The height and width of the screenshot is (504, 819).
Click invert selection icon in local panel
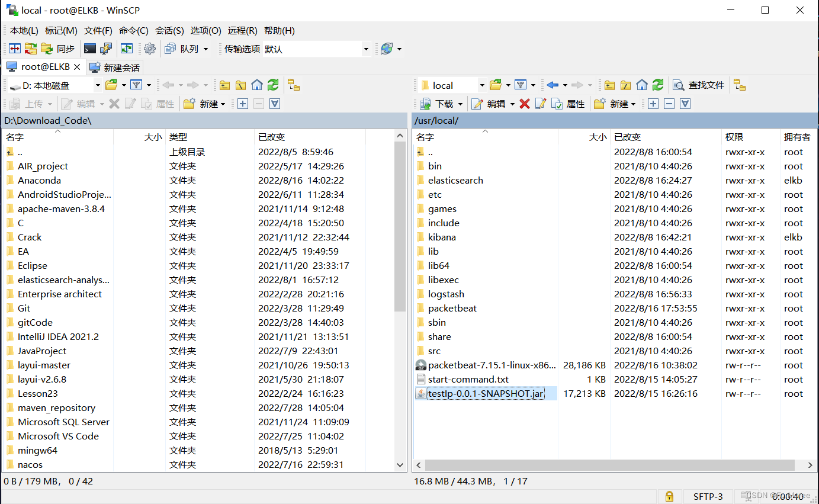click(x=275, y=104)
